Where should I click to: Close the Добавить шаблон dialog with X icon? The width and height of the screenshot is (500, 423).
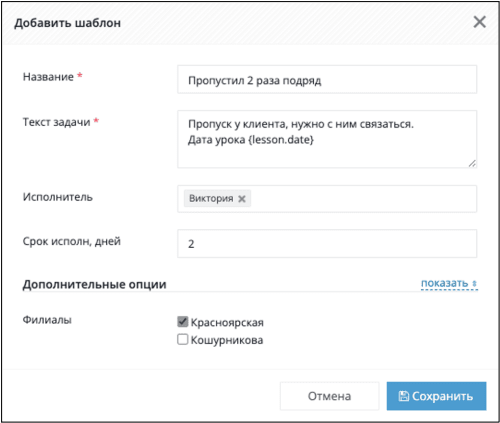coord(479,22)
